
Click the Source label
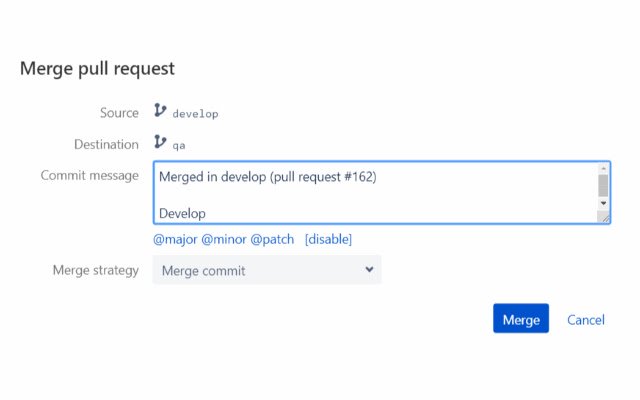119,113
